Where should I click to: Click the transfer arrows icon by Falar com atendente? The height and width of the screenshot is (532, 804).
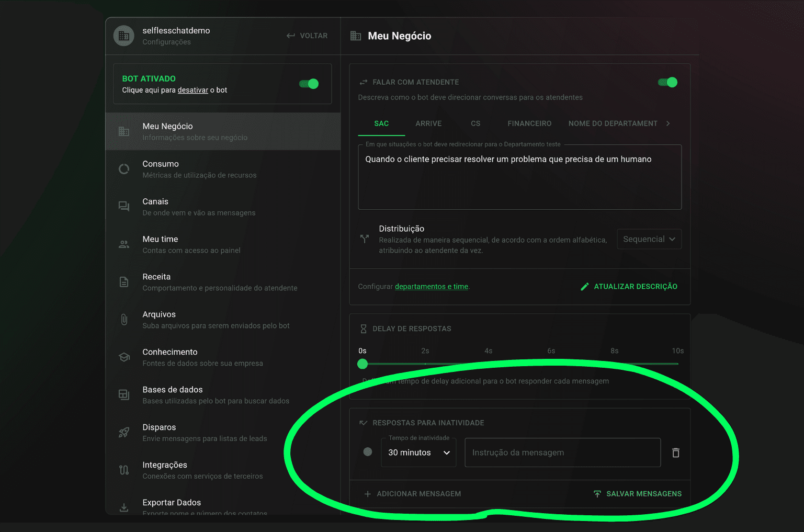364,82
